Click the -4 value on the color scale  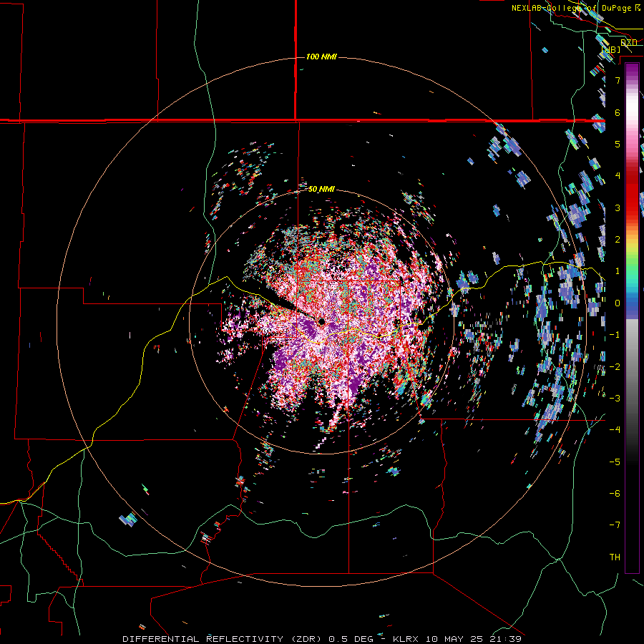pos(615,430)
